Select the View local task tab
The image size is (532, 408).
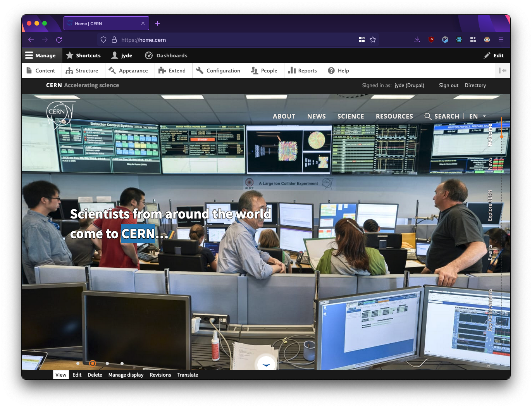pos(61,375)
